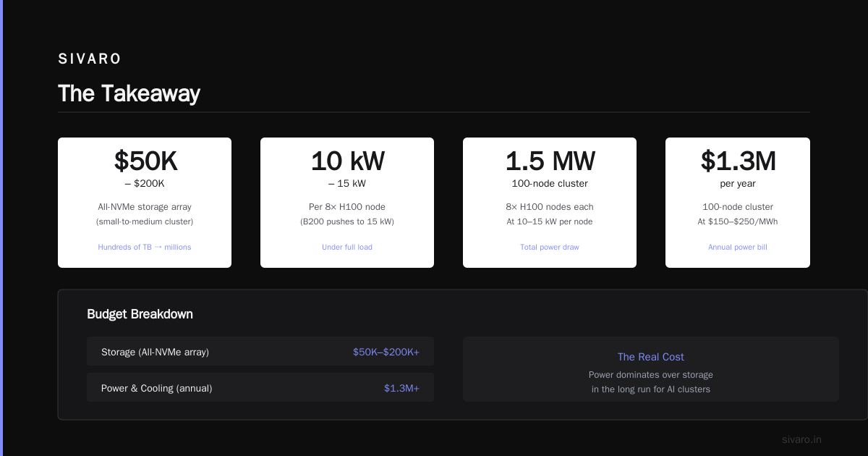Select the Storage (All-NVMe array) row

pyautogui.click(x=260, y=351)
